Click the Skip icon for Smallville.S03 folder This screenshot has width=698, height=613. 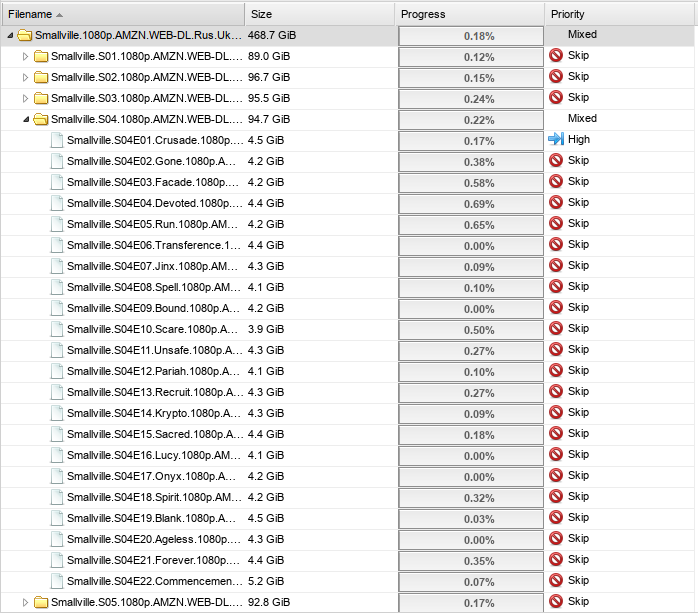[x=556, y=97]
